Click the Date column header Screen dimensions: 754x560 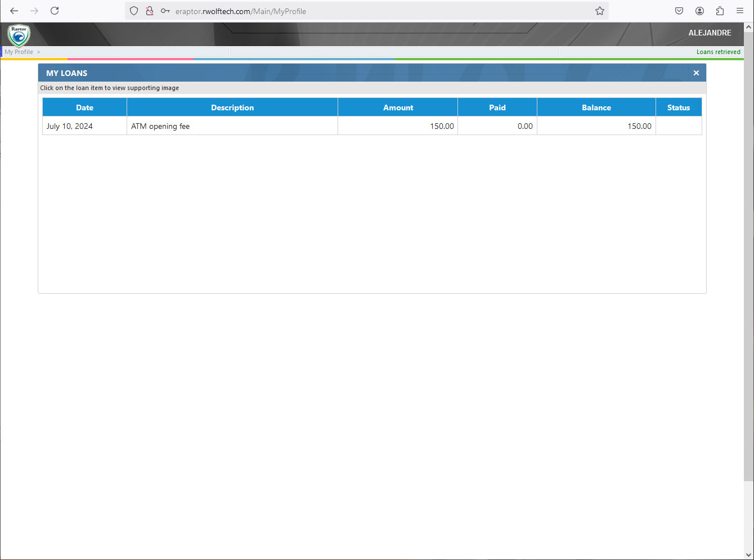[84, 107]
